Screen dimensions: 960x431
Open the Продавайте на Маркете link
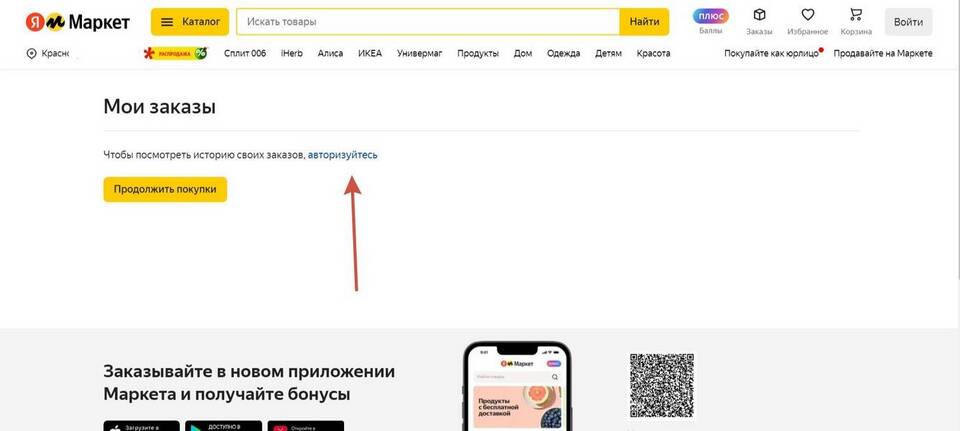click(x=883, y=53)
